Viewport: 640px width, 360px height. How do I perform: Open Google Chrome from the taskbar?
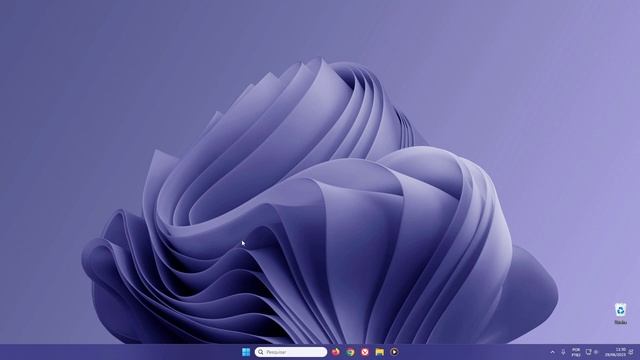350,352
